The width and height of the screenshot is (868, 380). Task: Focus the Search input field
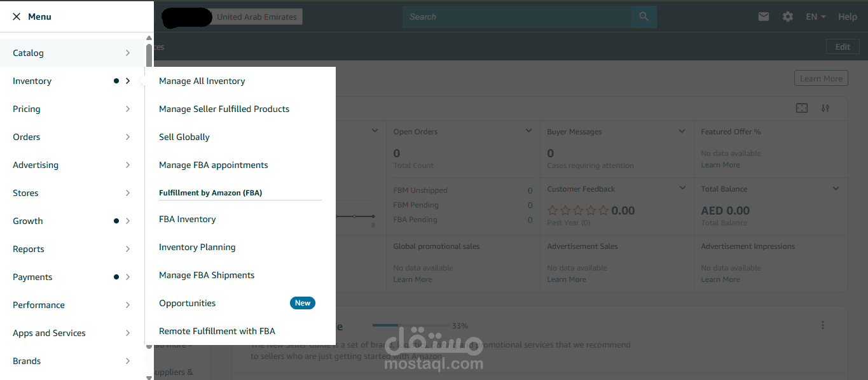point(518,17)
